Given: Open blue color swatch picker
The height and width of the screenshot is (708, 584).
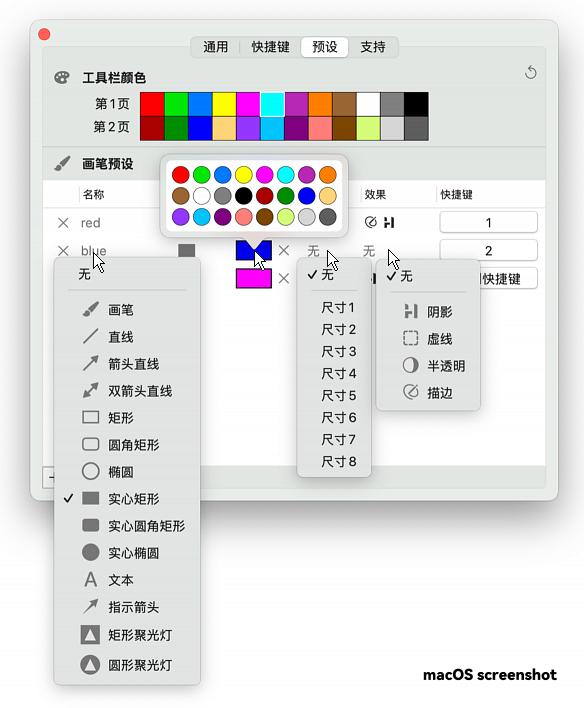Looking at the screenshot, I should [x=254, y=251].
